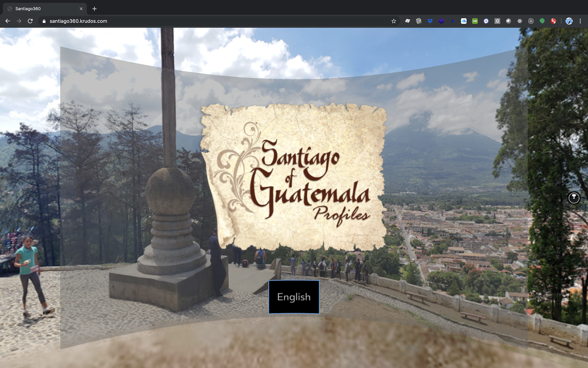Viewport: 588px width, 368px height.
Task: Click the React DevTools extension icon
Action: [520, 21]
